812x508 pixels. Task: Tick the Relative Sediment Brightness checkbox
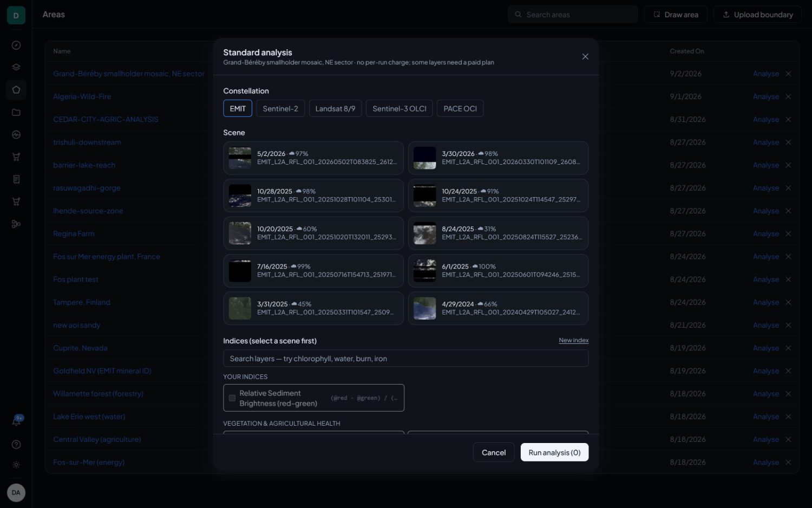click(x=232, y=398)
